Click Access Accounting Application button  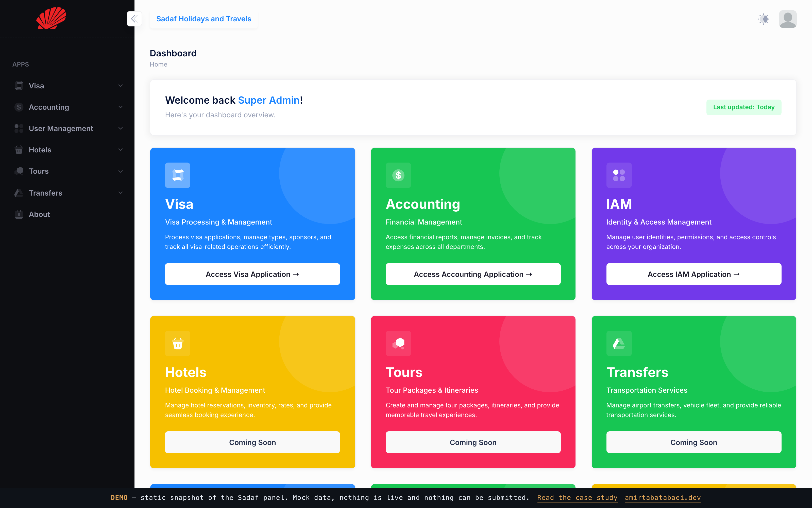pyautogui.click(x=473, y=274)
